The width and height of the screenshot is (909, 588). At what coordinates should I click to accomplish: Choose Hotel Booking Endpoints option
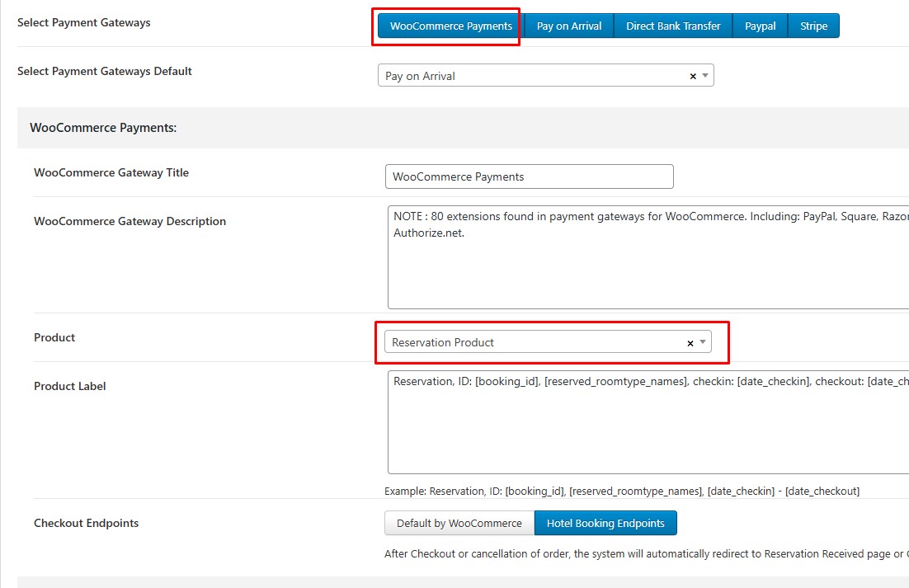click(605, 523)
